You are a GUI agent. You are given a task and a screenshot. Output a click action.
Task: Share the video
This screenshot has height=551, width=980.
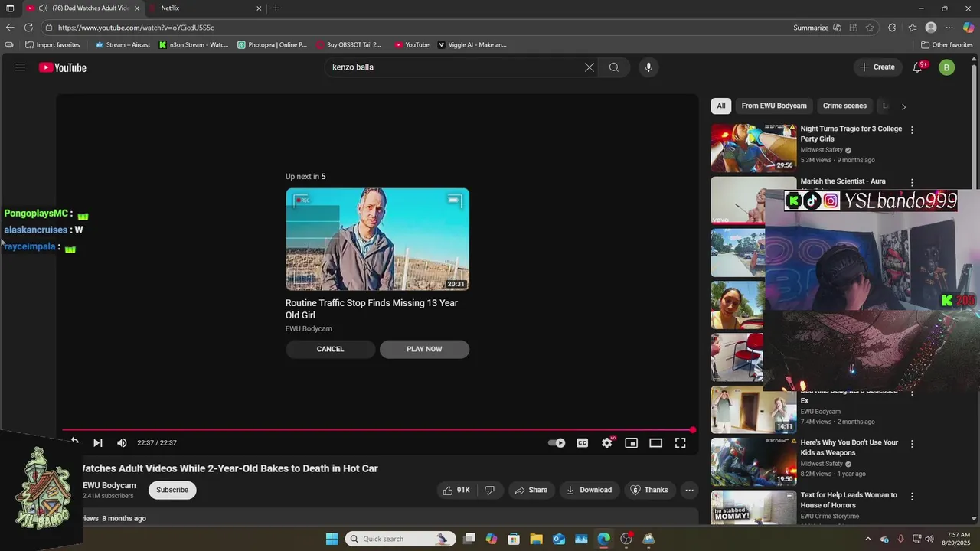[531, 490]
